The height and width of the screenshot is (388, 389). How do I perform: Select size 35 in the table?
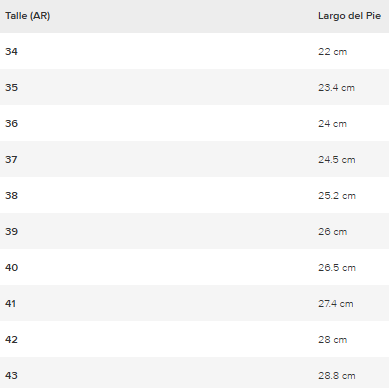click(11, 88)
